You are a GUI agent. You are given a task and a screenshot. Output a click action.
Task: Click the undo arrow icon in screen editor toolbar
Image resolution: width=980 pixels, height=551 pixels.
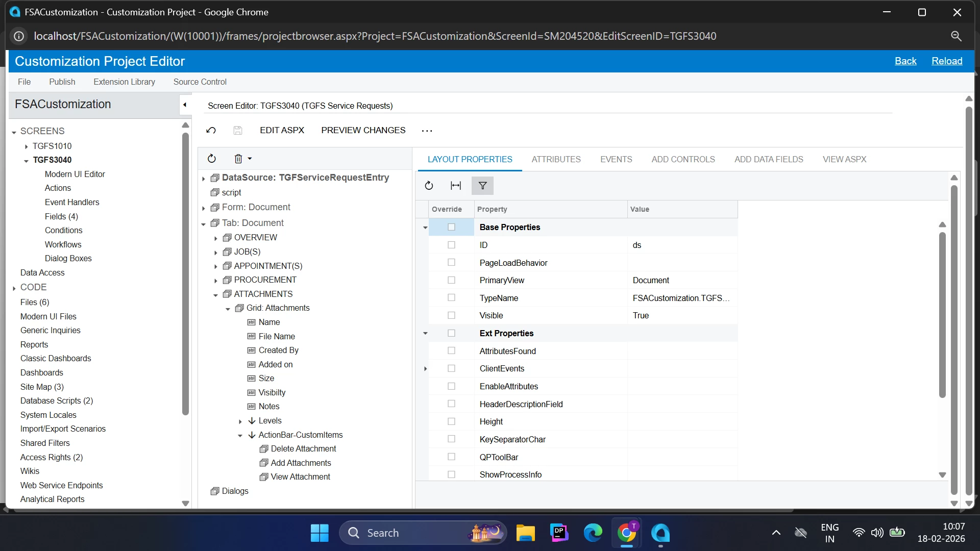211,130
